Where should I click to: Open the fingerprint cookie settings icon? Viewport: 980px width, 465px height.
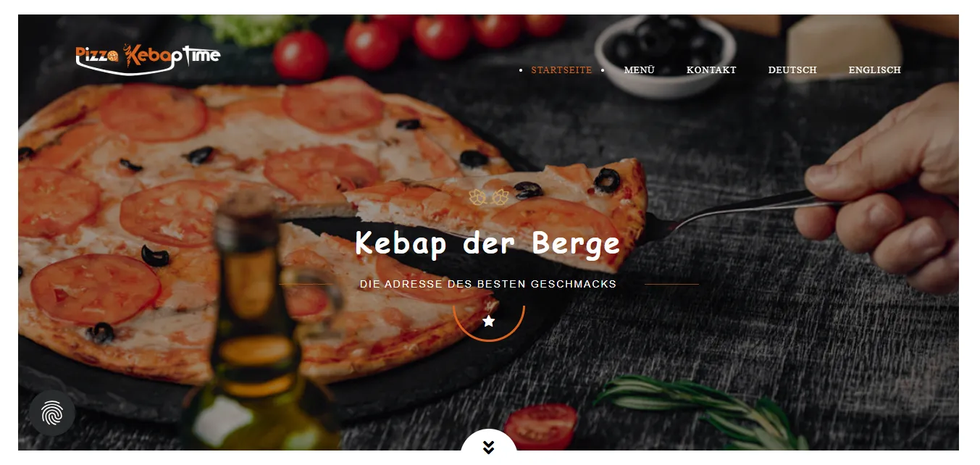click(52, 413)
